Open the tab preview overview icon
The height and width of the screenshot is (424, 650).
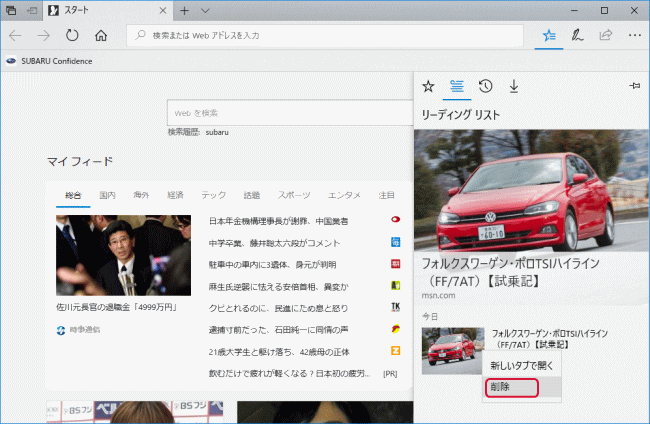tap(11, 10)
